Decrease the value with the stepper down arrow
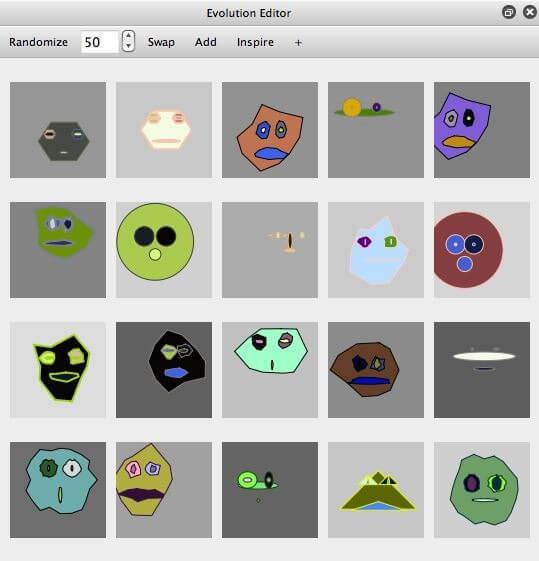The width and height of the screenshot is (539, 561). 128,47
